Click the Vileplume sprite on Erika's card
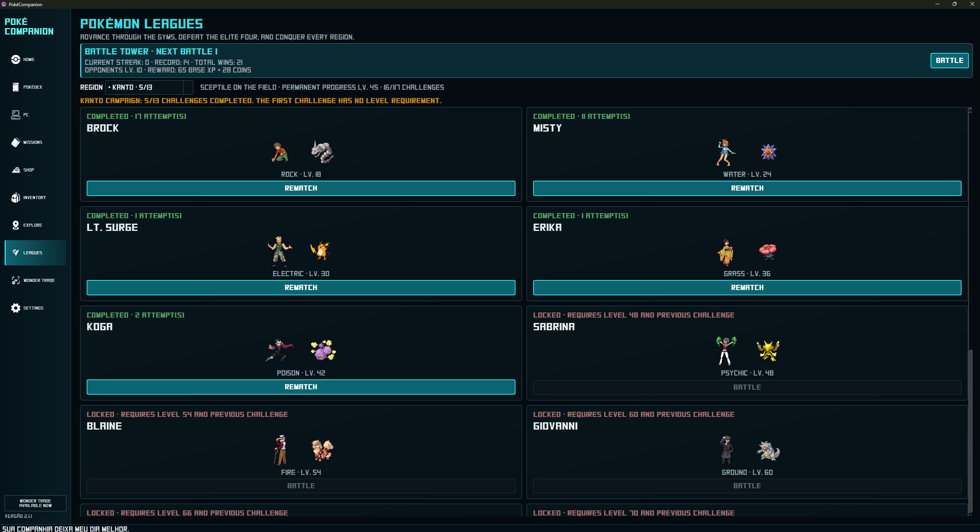The height and width of the screenshot is (532, 980). [x=768, y=252]
